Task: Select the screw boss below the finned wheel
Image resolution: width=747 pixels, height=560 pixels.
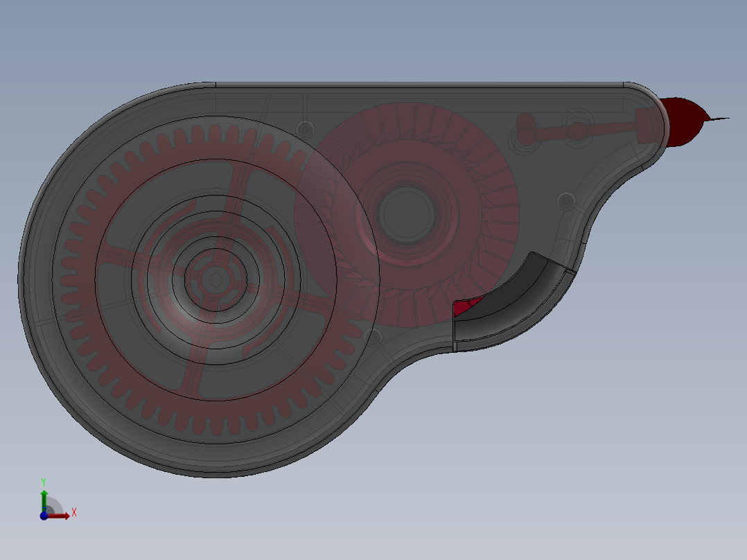Action: [x=373, y=338]
